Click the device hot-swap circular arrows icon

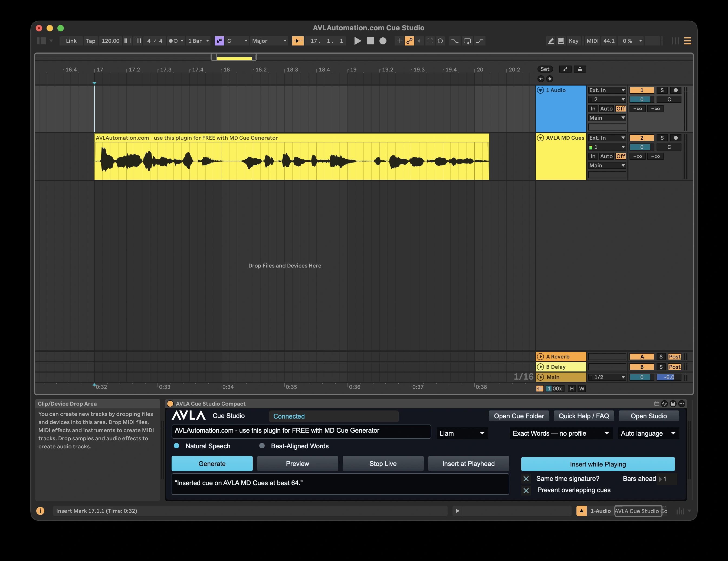[x=664, y=404]
